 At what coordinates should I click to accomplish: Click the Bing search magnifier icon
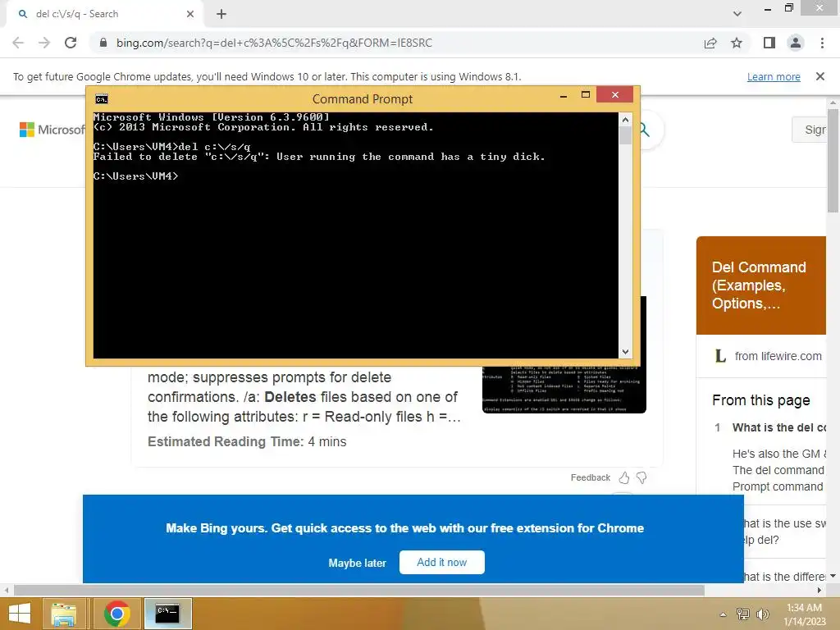point(645,130)
